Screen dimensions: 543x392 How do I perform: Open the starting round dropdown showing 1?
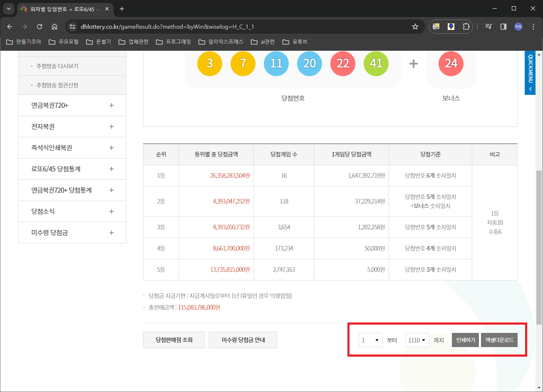[x=371, y=340]
